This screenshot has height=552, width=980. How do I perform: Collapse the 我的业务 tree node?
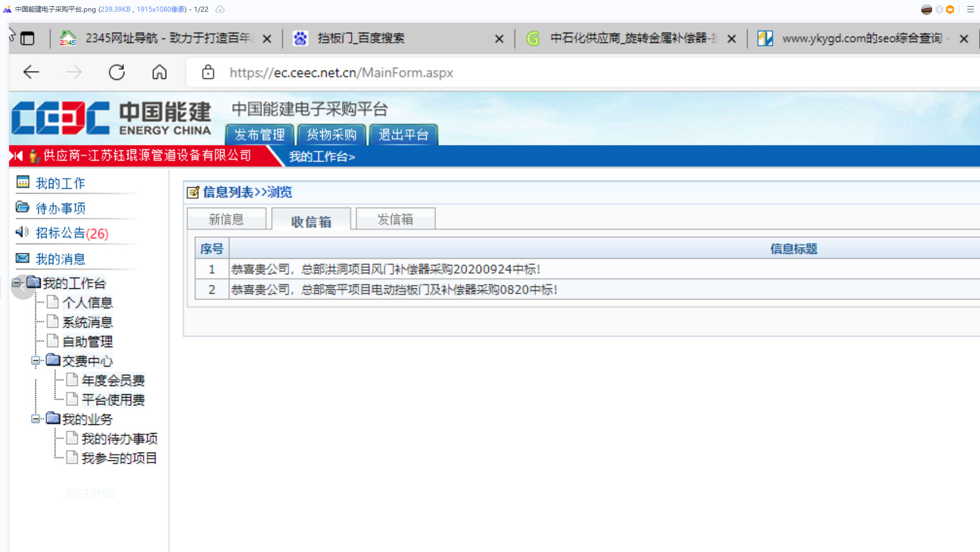[34, 419]
